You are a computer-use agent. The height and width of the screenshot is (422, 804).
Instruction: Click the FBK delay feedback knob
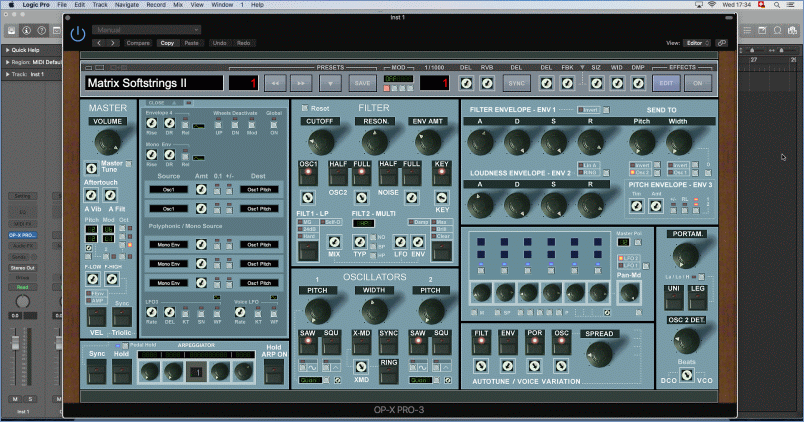567,83
